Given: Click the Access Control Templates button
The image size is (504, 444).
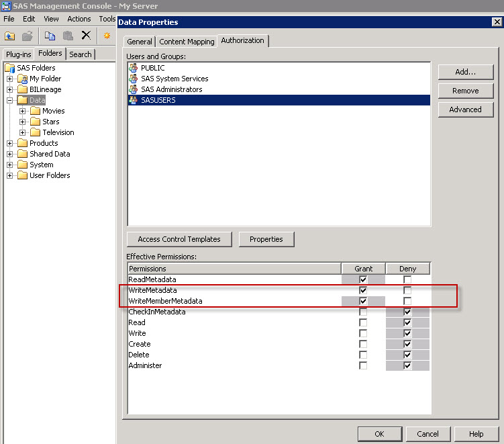Looking at the screenshot, I should pos(179,239).
